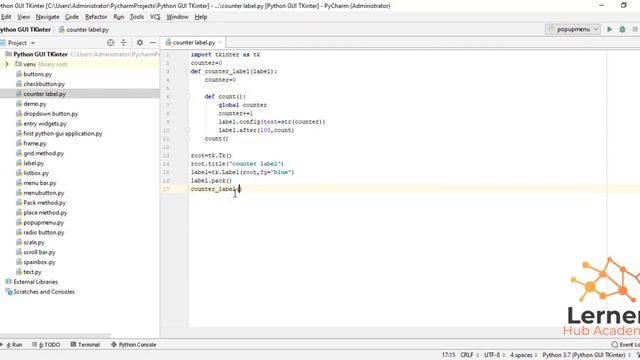Open the Window menu

(x=177, y=17)
